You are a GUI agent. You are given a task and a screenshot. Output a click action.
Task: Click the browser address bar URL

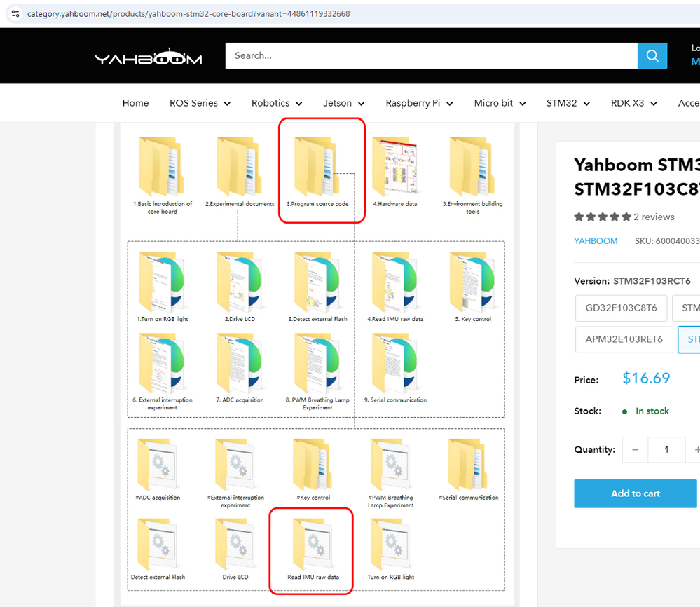tap(188, 14)
